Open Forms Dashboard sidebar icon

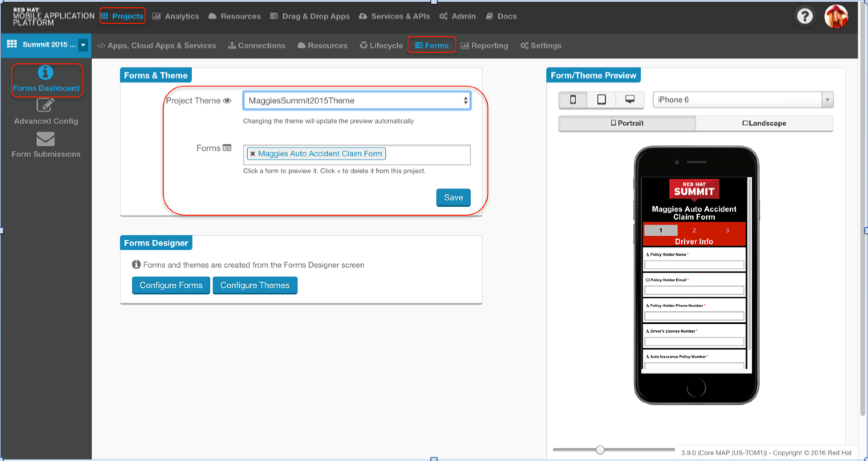tap(45, 73)
